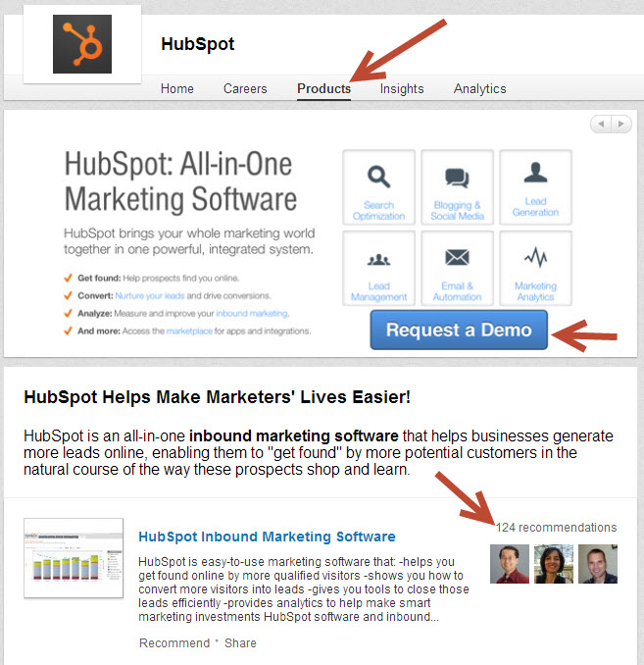Follow the 'inbound marketing' link
This screenshot has width=644, height=665.
pos(252,314)
